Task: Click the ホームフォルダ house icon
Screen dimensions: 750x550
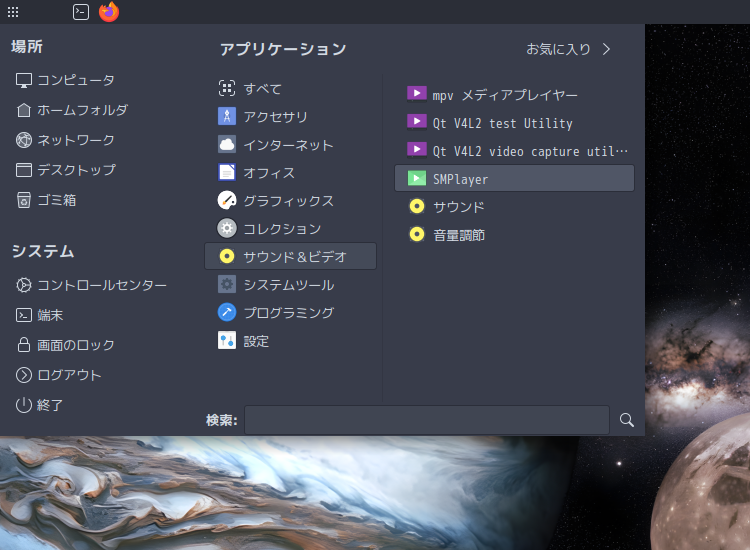Action: (x=24, y=110)
